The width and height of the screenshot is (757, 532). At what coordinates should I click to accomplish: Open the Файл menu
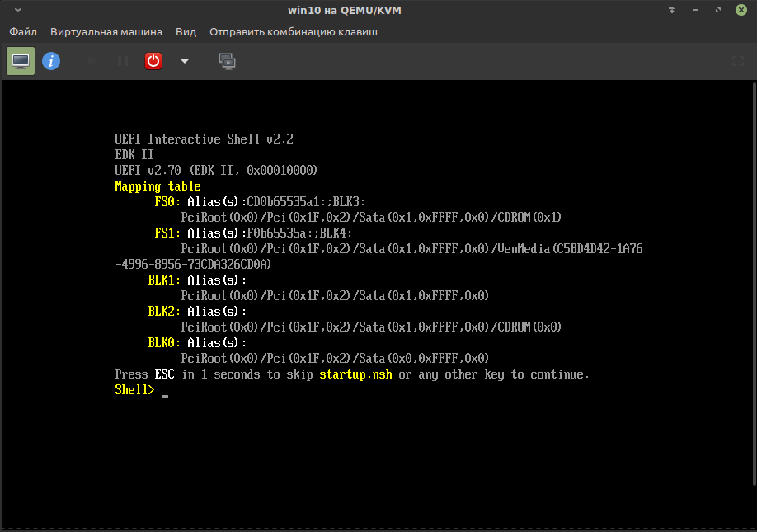click(x=23, y=32)
